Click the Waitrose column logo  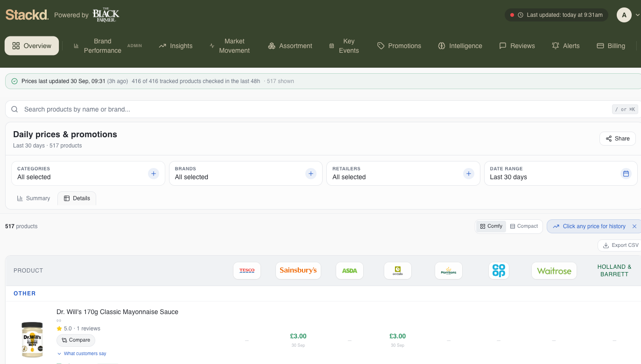(554, 271)
